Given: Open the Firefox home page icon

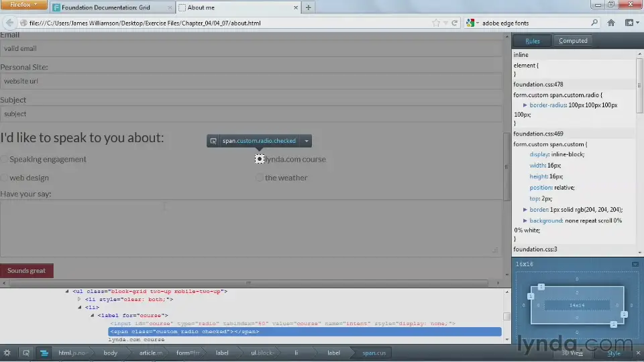Looking at the screenshot, I should click(611, 23).
